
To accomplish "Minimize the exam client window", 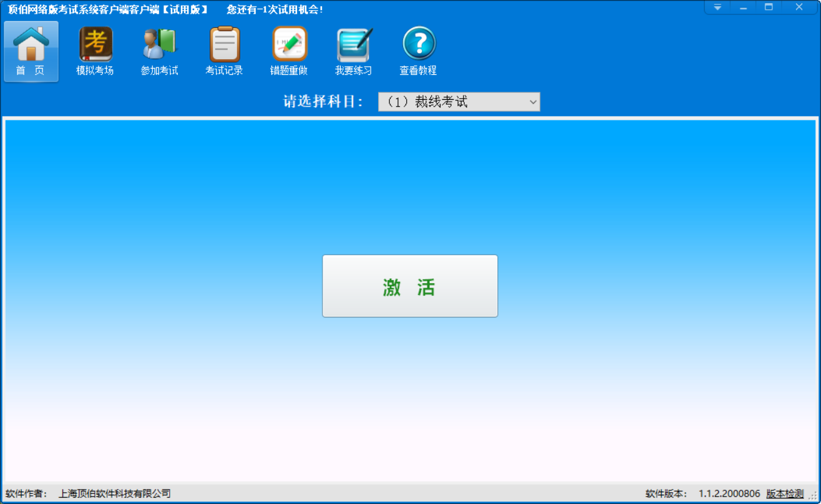I will pyautogui.click(x=742, y=7).
